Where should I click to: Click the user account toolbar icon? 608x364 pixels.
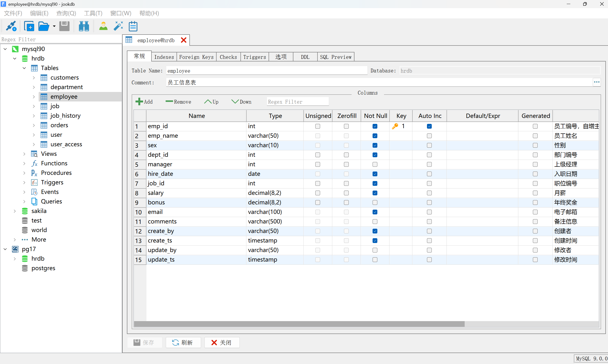pos(103,26)
